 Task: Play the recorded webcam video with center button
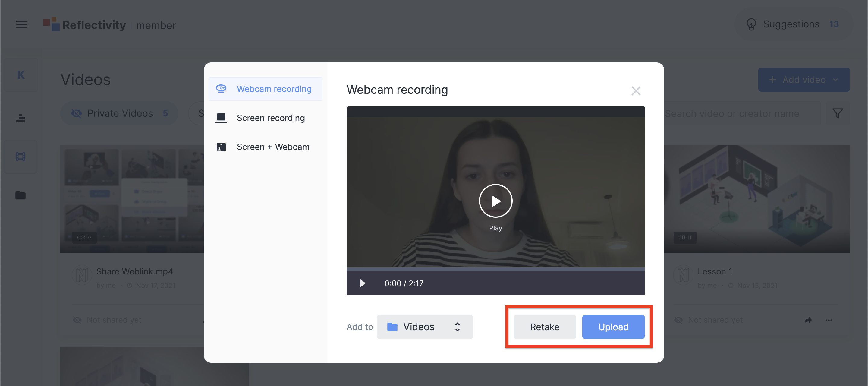coord(496,201)
